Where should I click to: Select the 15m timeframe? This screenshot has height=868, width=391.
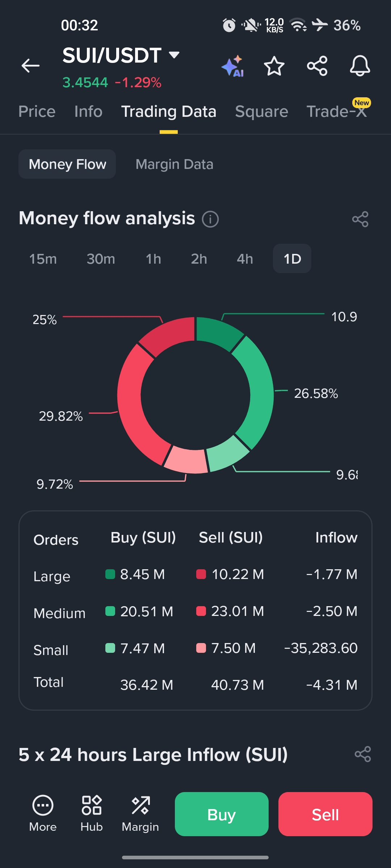(x=43, y=259)
